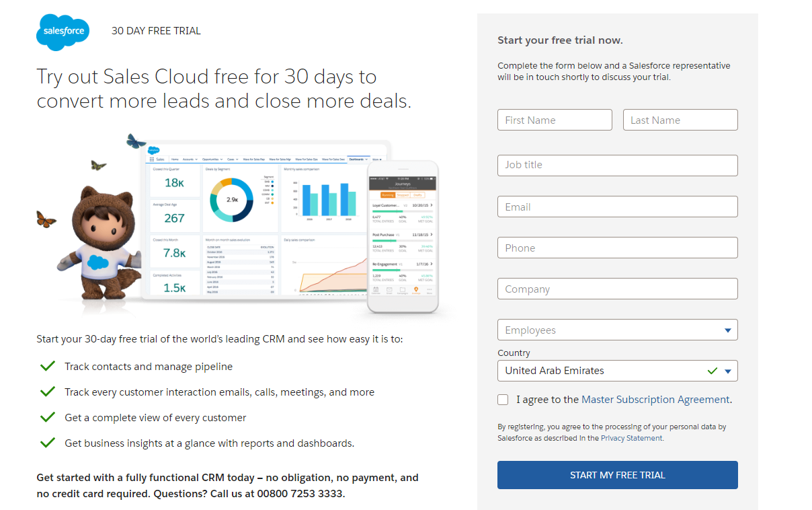Viewport: 812px width, 510px height.
Task: Click into the Last Name field
Action: click(680, 120)
